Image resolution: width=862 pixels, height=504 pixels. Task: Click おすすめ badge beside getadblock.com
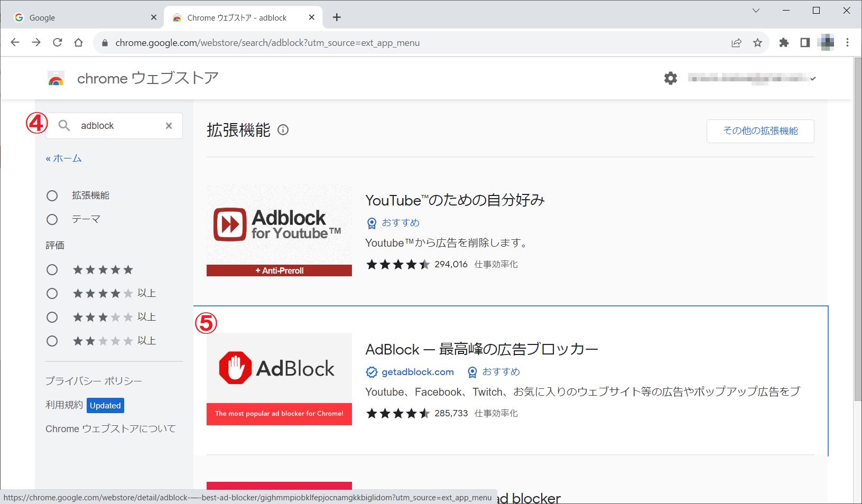tap(494, 372)
